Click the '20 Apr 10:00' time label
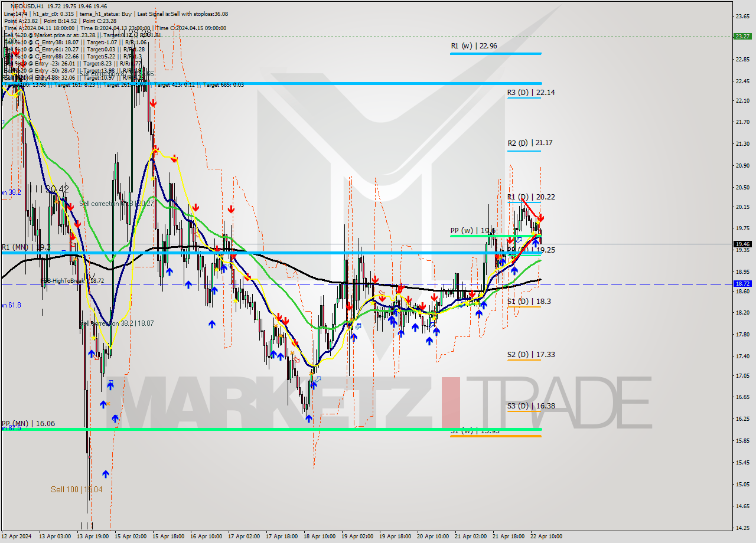This screenshot has width=756, height=543. coord(434,537)
